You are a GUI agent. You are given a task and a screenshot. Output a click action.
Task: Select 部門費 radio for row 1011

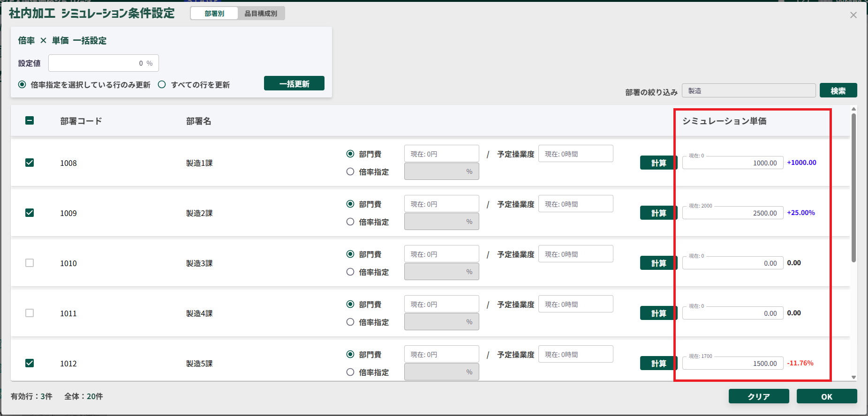click(350, 305)
